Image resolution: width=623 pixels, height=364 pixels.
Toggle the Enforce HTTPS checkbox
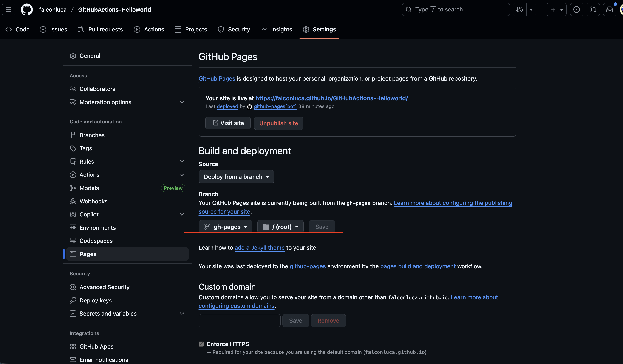tap(201, 344)
